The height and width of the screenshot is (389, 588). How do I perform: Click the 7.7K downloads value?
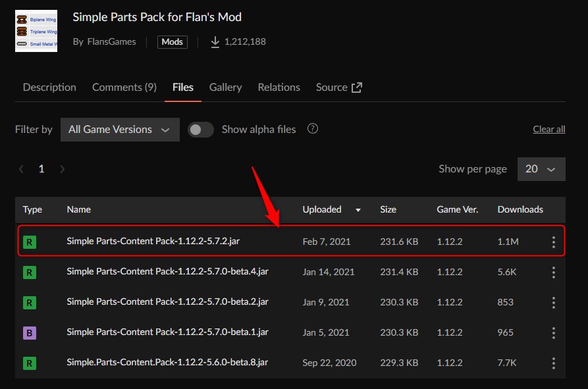(507, 363)
